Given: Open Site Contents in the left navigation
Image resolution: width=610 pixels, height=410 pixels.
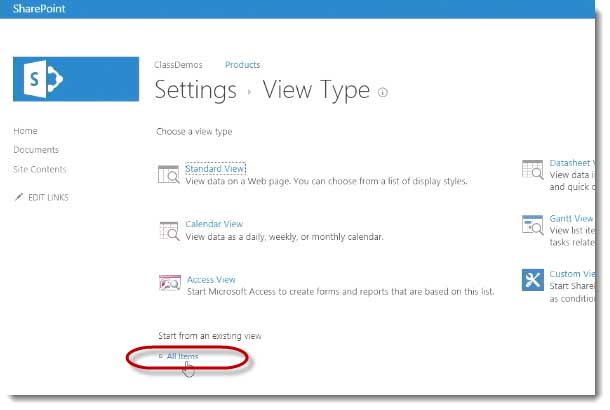Looking at the screenshot, I should click(40, 170).
